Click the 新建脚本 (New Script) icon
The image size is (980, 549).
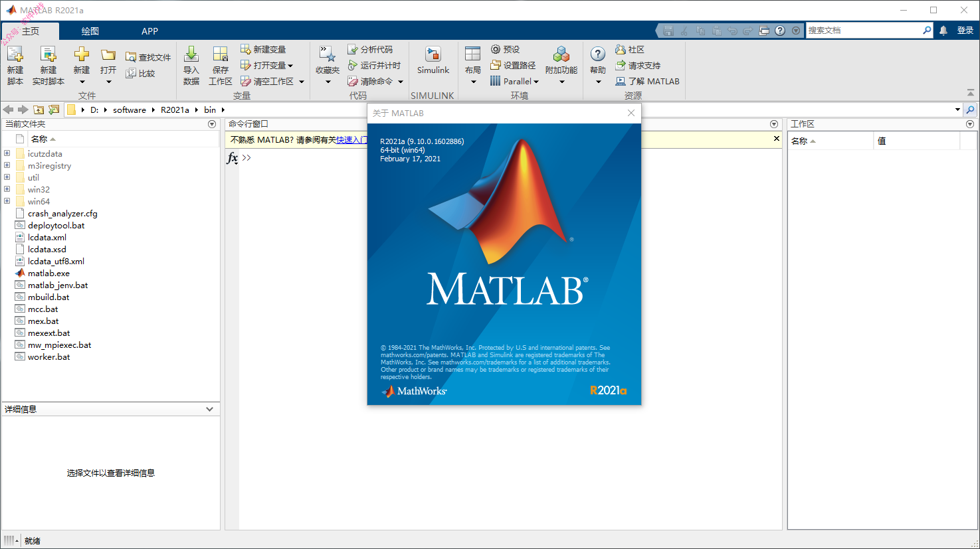(15, 54)
